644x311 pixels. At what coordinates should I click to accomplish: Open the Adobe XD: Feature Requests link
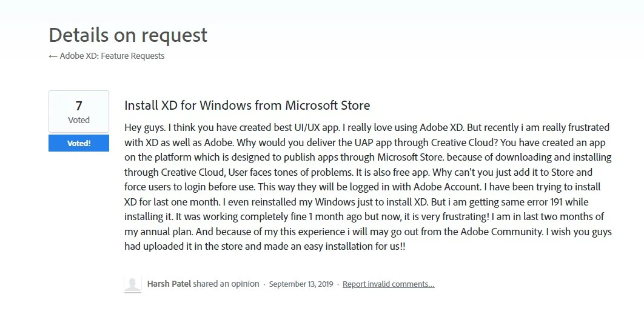pos(112,56)
